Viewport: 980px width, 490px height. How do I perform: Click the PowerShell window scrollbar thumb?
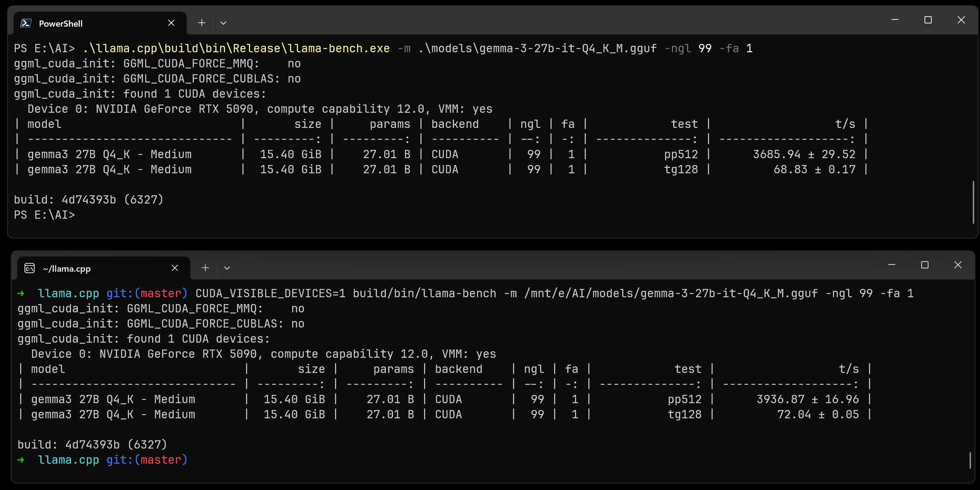pyautogui.click(x=973, y=202)
